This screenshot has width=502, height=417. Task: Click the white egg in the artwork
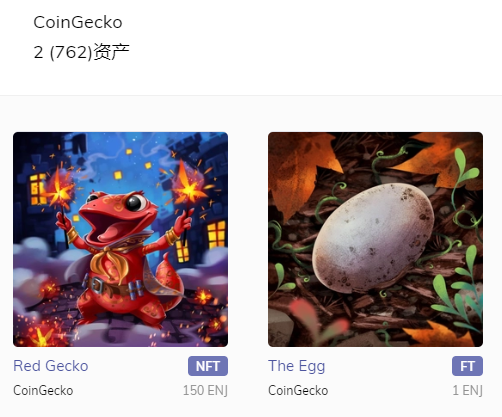pos(373,237)
